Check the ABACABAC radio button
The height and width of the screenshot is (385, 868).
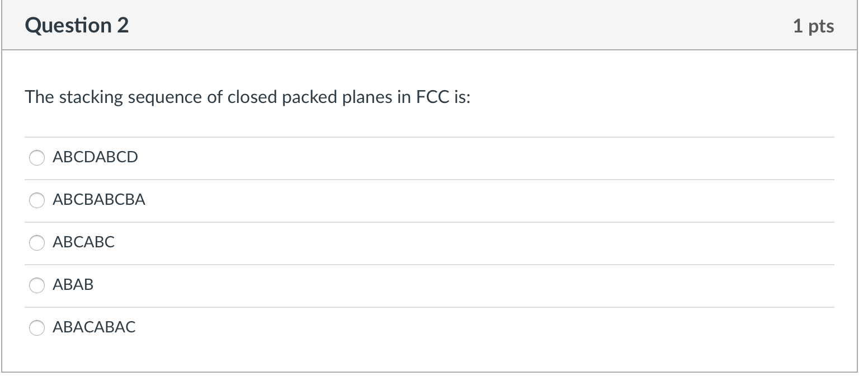pyautogui.click(x=37, y=328)
